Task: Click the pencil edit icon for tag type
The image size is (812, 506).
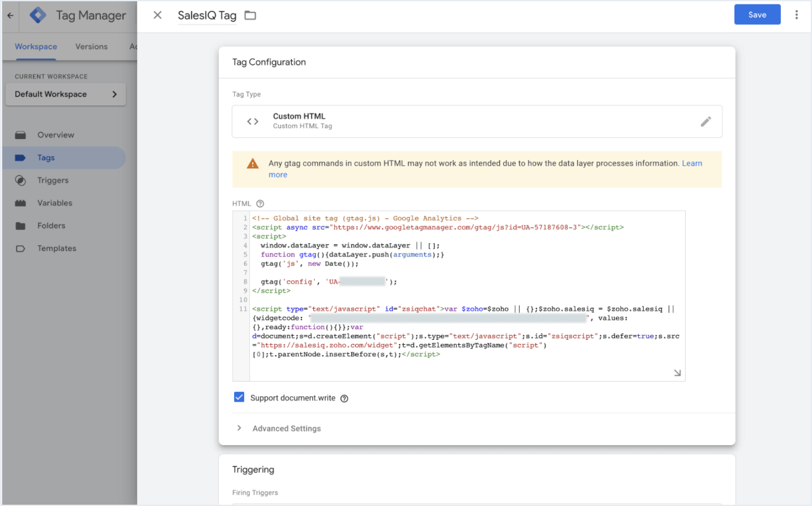Action: click(705, 121)
